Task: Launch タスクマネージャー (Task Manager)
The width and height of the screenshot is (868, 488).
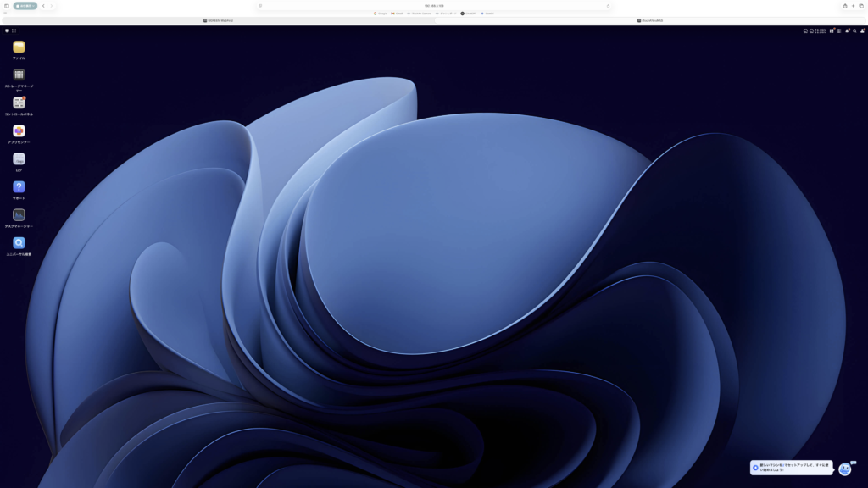Action: [19, 215]
